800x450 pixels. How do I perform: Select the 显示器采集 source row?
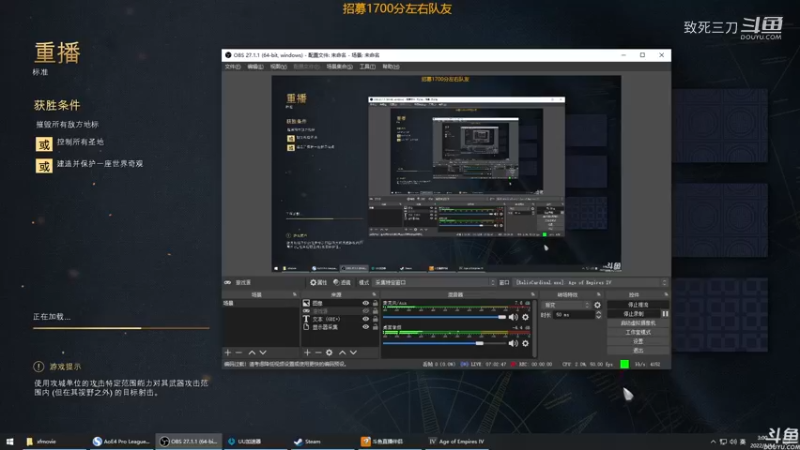[x=340, y=327]
